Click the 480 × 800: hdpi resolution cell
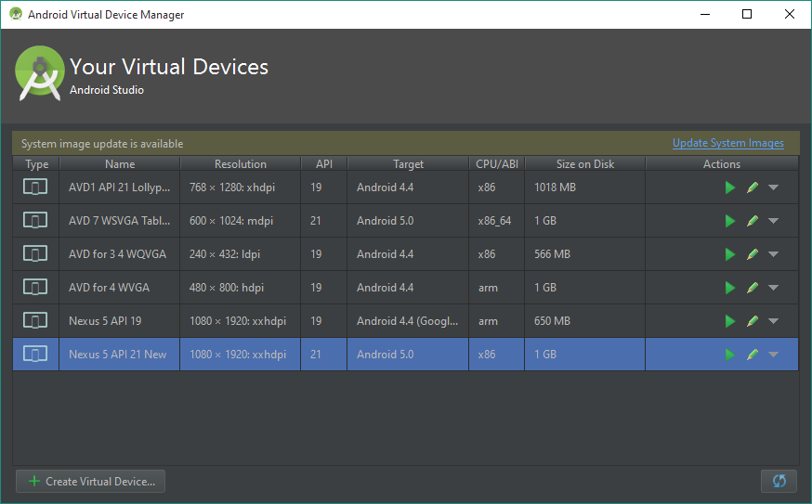This screenshot has width=812, height=504. point(241,288)
